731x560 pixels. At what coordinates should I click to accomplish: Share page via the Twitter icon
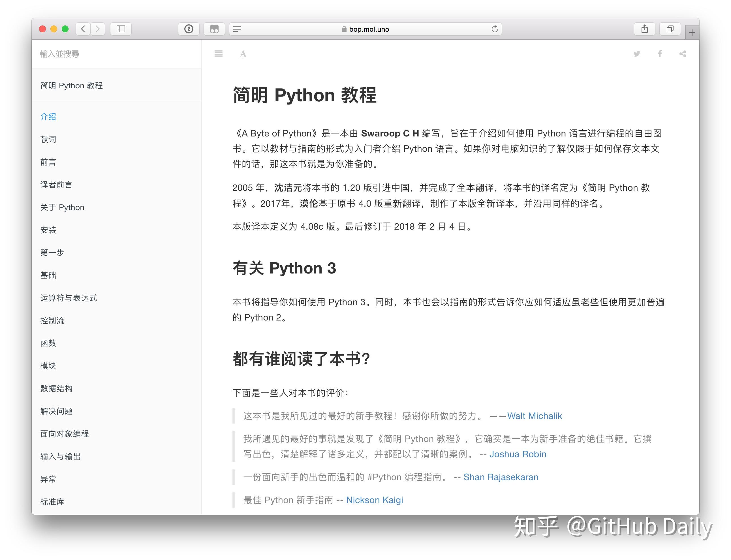coord(636,54)
